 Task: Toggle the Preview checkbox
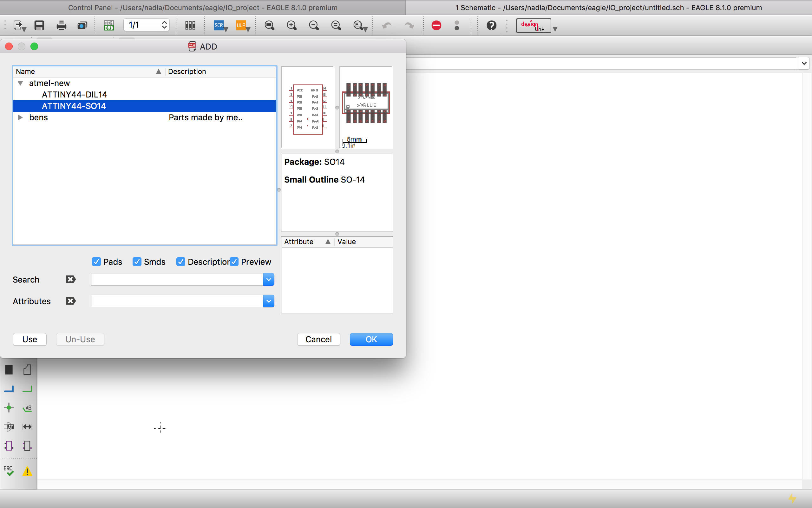(234, 262)
